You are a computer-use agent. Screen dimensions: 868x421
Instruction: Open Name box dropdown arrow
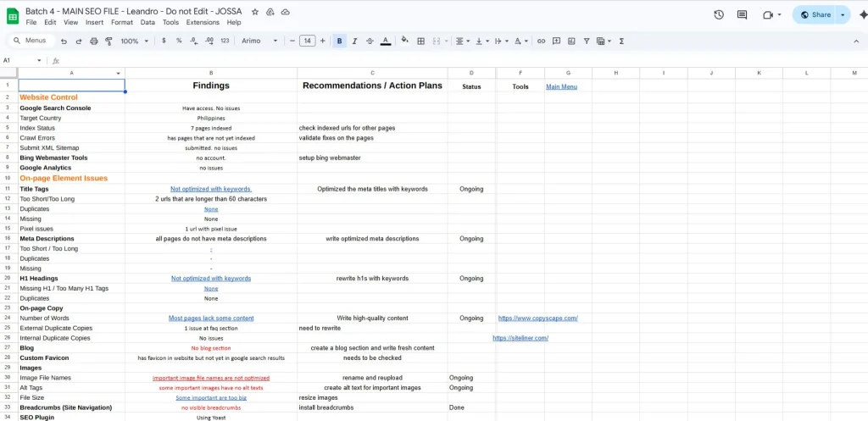coord(39,60)
